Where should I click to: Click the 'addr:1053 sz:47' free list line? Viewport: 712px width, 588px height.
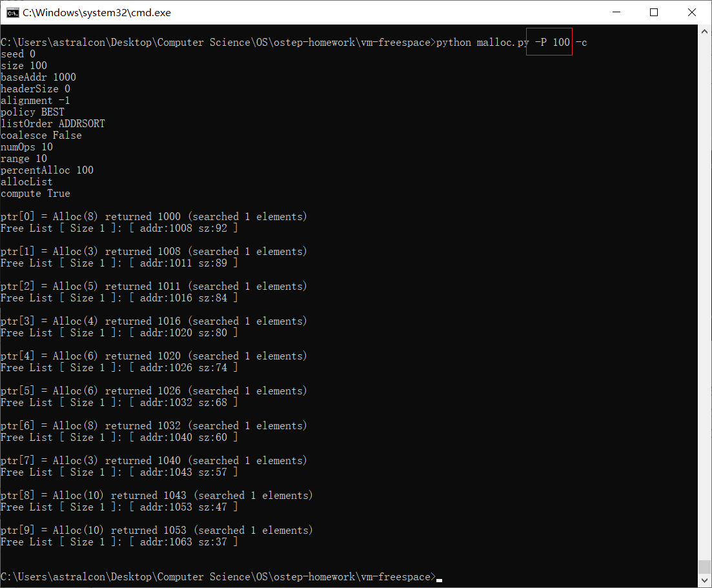click(119, 507)
